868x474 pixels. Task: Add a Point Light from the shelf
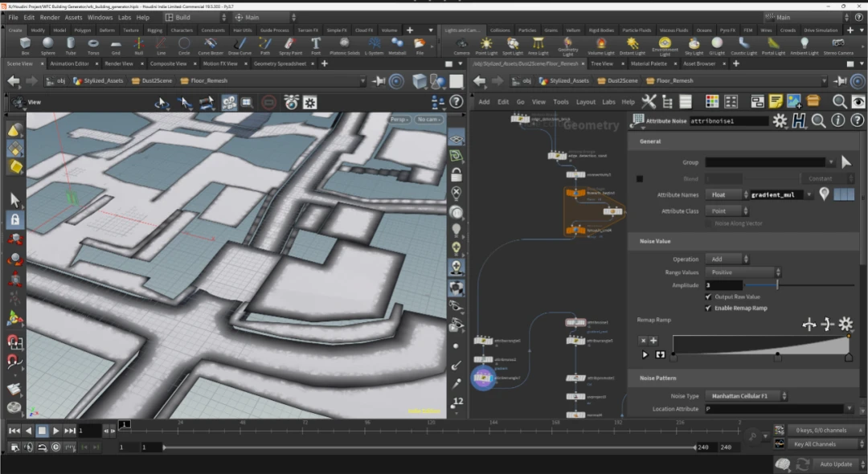click(486, 45)
